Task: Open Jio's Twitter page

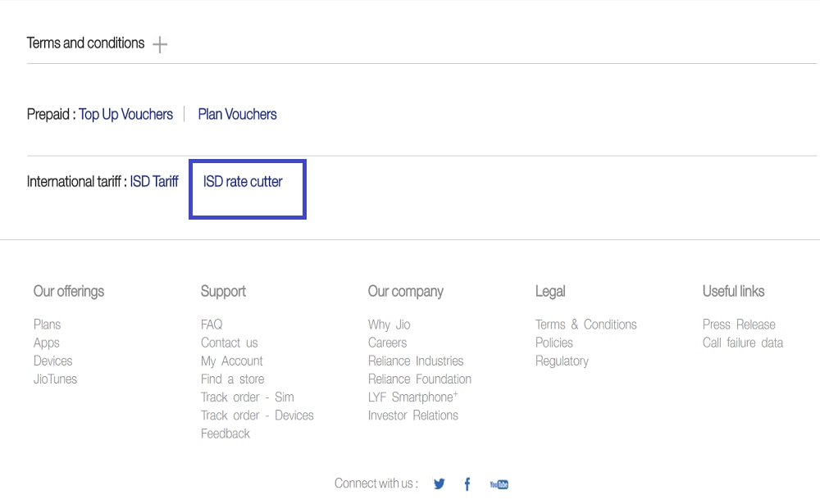Action: [x=439, y=484]
